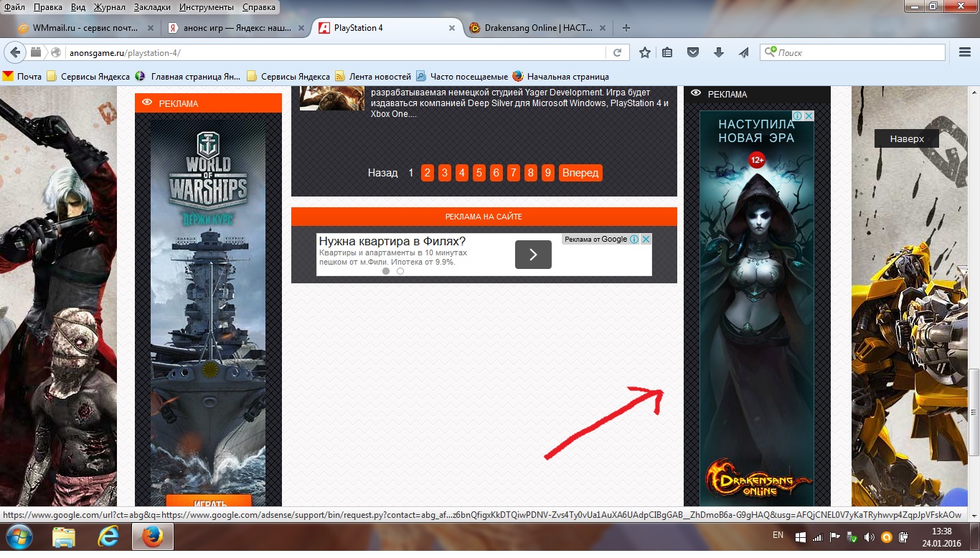980x558 pixels.
Task: Show bookmarks list via the clipboard icon
Action: 667,52
